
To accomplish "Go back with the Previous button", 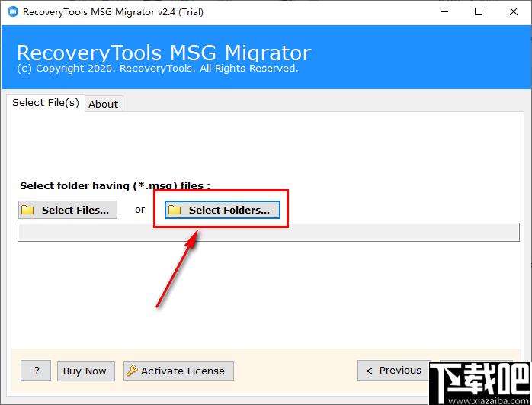I will pyautogui.click(x=393, y=371).
